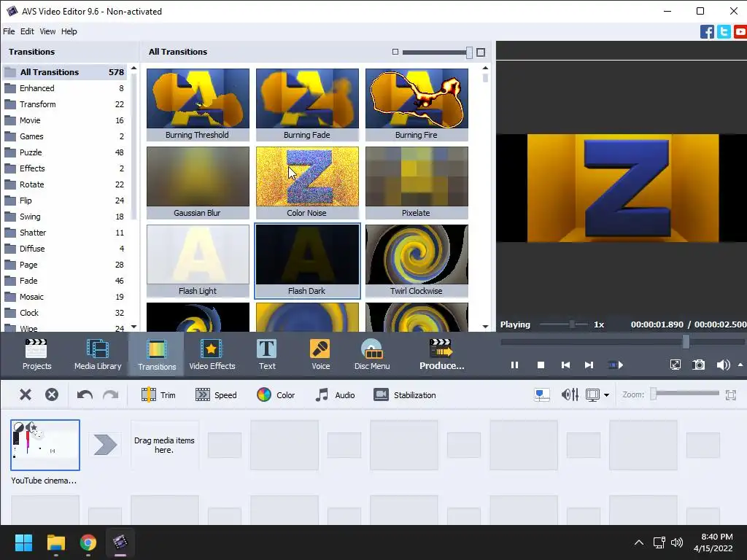Open the Projects section

pyautogui.click(x=36, y=354)
